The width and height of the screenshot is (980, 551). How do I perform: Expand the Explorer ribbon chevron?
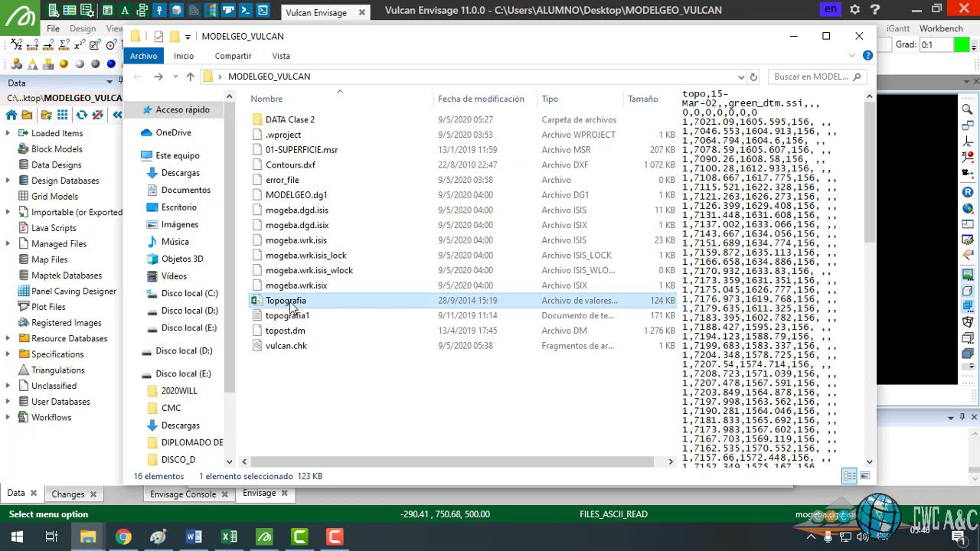coord(852,56)
